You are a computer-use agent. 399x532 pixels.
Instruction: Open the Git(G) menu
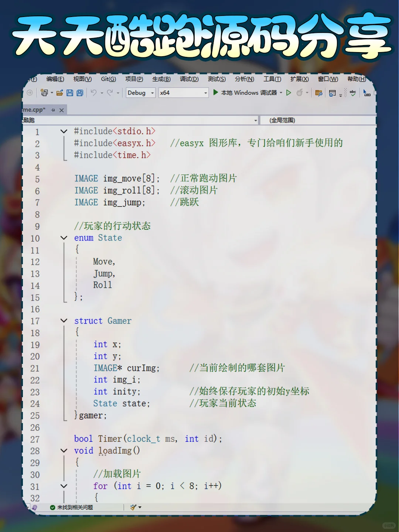pyautogui.click(x=108, y=79)
